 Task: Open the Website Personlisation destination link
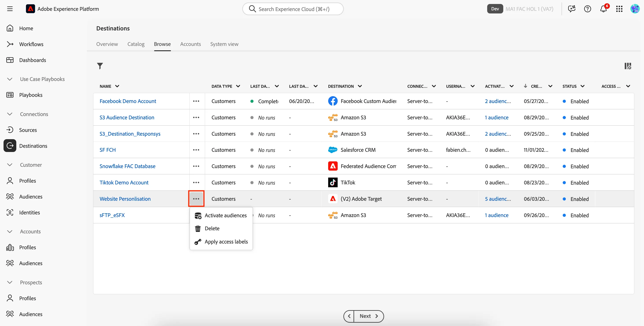125,199
